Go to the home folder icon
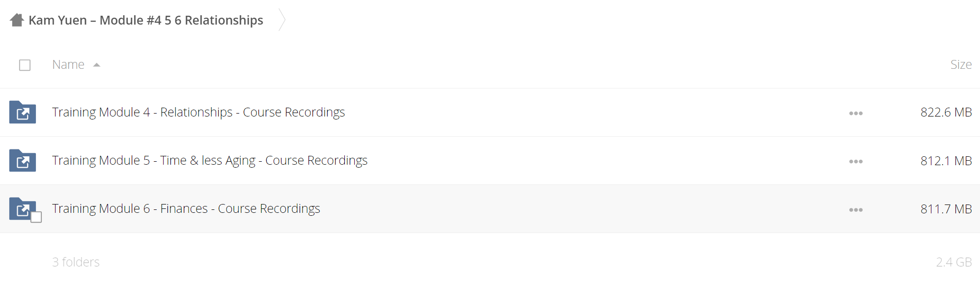The width and height of the screenshot is (980, 292). (x=17, y=20)
